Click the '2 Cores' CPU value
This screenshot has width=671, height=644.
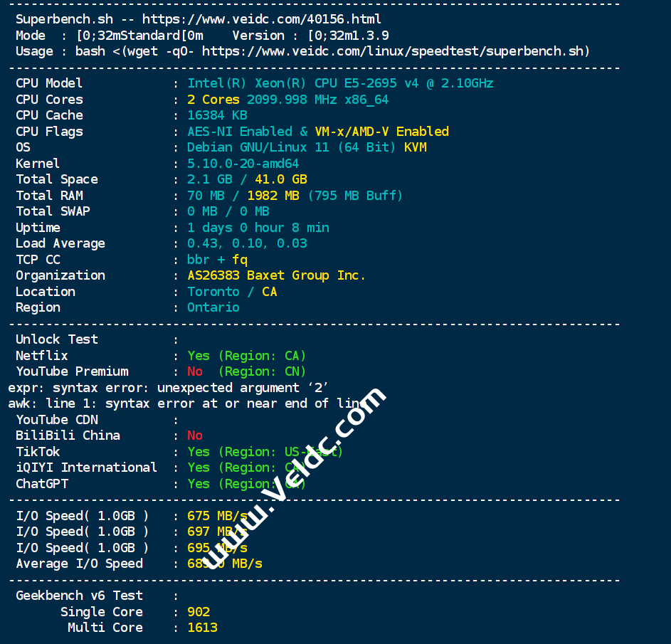tap(213, 100)
